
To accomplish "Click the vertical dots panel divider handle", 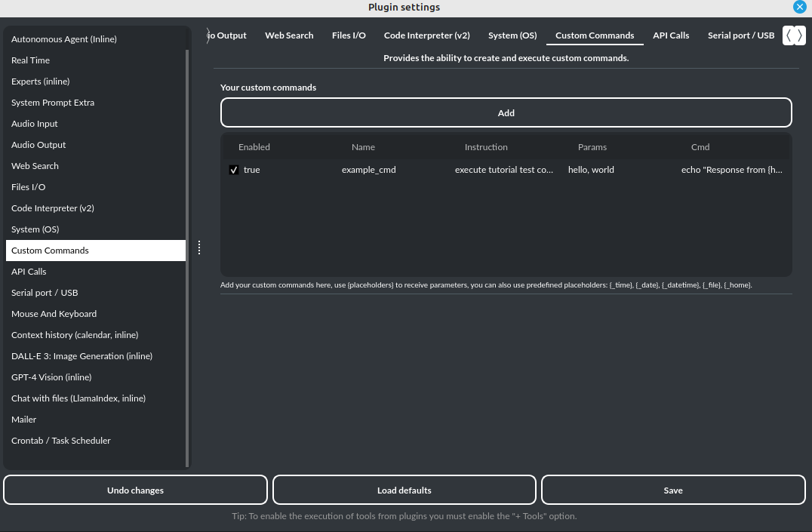I will coord(198,247).
